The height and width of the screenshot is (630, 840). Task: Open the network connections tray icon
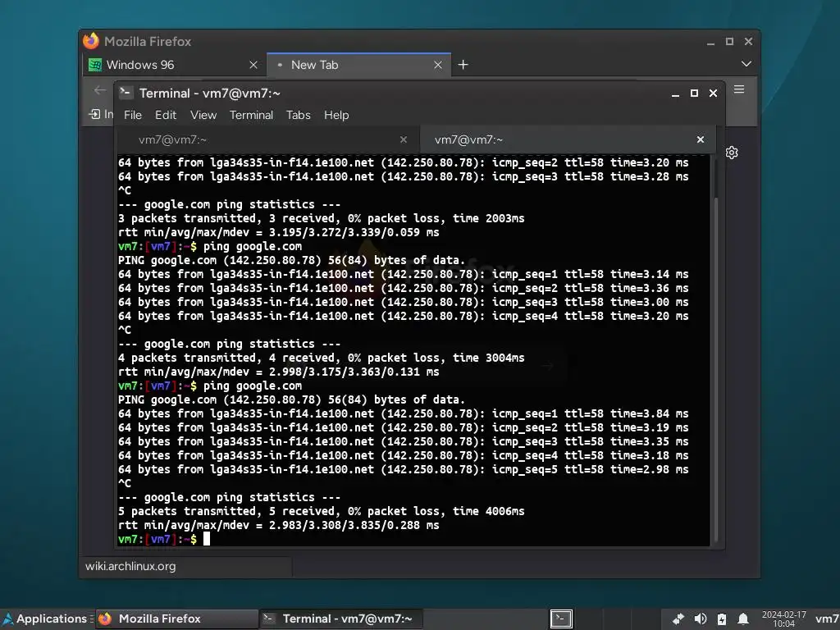678,619
